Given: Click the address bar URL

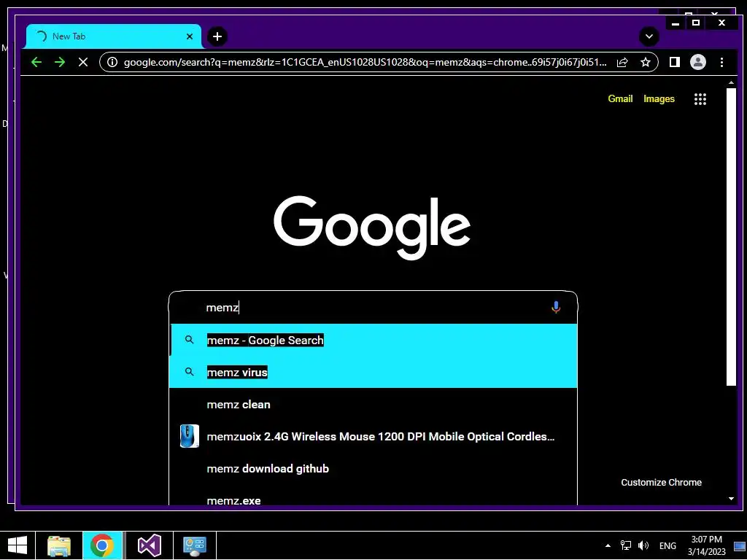Looking at the screenshot, I should click(365, 63).
